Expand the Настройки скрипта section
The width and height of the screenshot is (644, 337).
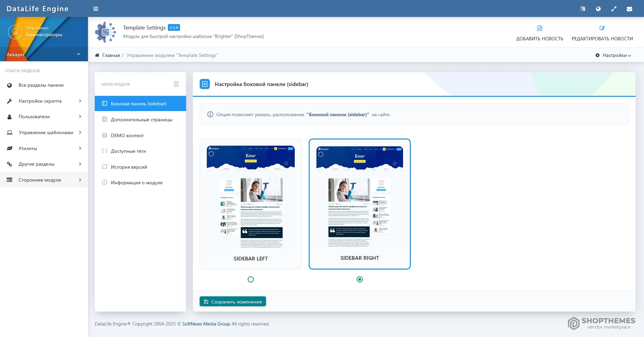pos(44,101)
